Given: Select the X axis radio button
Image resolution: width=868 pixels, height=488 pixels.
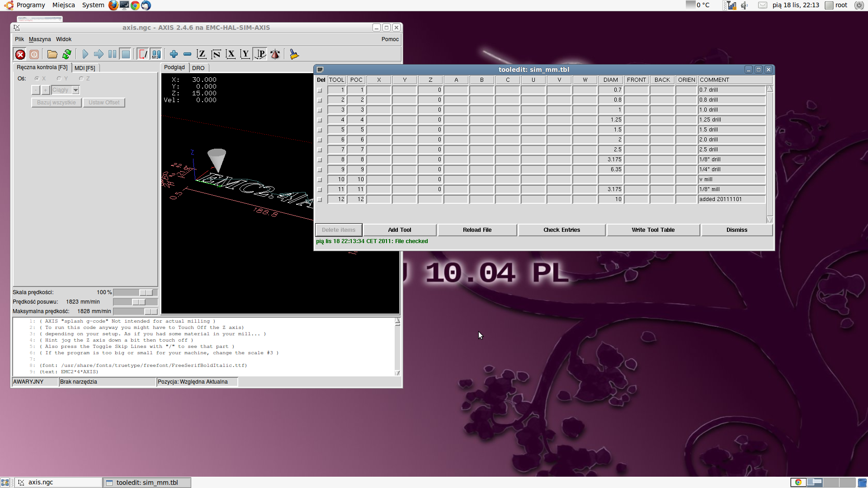Looking at the screenshot, I should 37,79.
